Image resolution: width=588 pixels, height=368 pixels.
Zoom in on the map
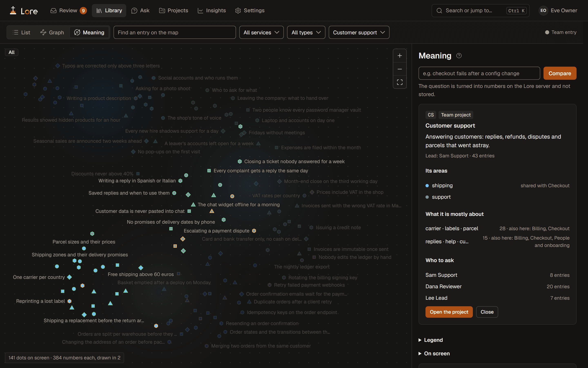pos(399,56)
